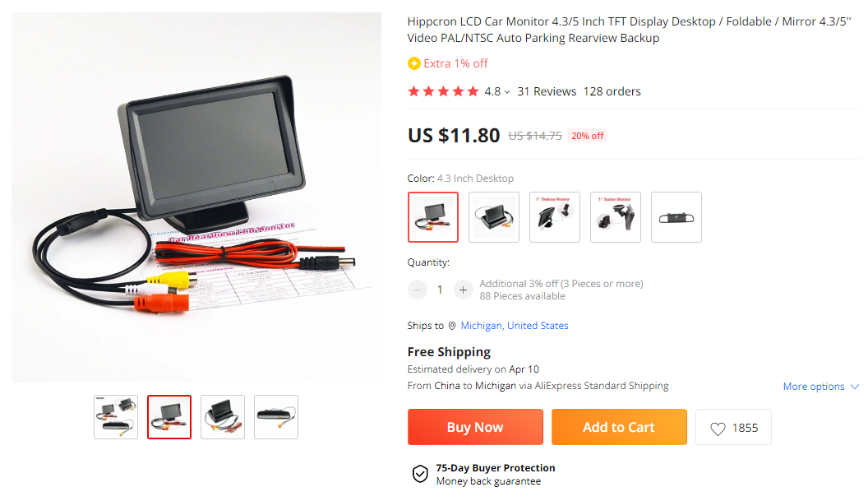
Task: Expand More options for shipping
Action: click(821, 387)
